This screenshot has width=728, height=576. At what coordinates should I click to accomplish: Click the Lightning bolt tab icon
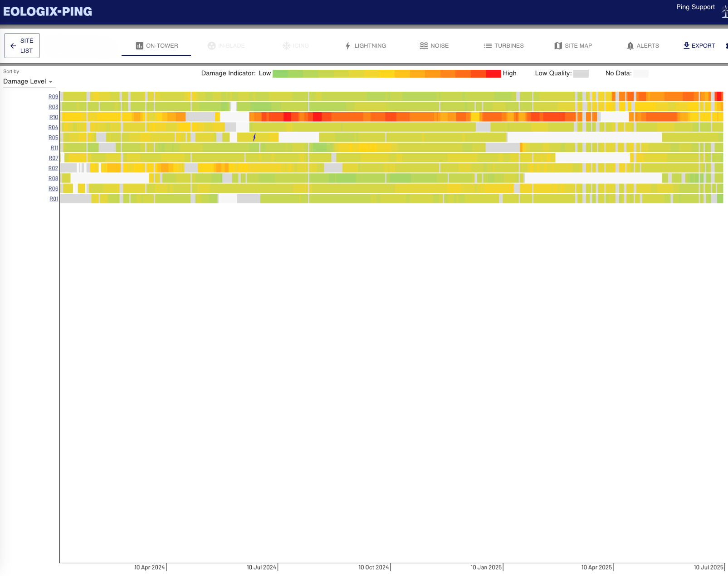(x=348, y=46)
